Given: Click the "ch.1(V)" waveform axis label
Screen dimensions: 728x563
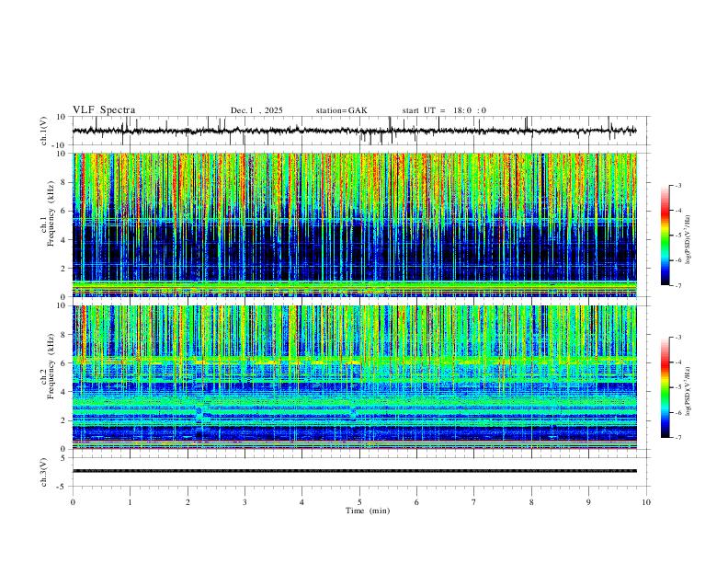Looking at the screenshot, I should click(x=44, y=131).
